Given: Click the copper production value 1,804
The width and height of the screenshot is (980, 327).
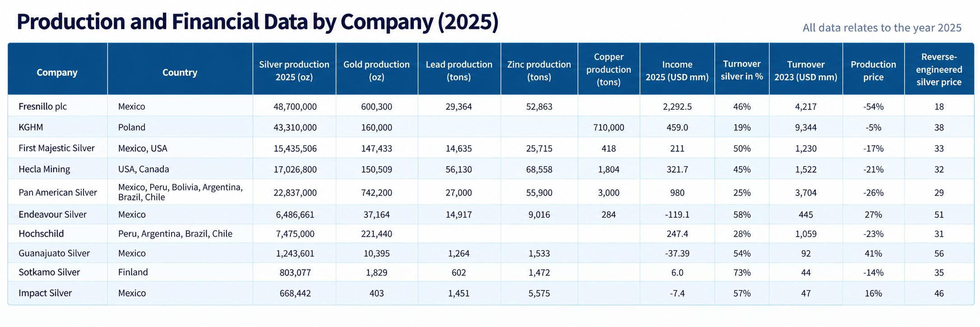Looking at the screenshot, I should (609, 169).
